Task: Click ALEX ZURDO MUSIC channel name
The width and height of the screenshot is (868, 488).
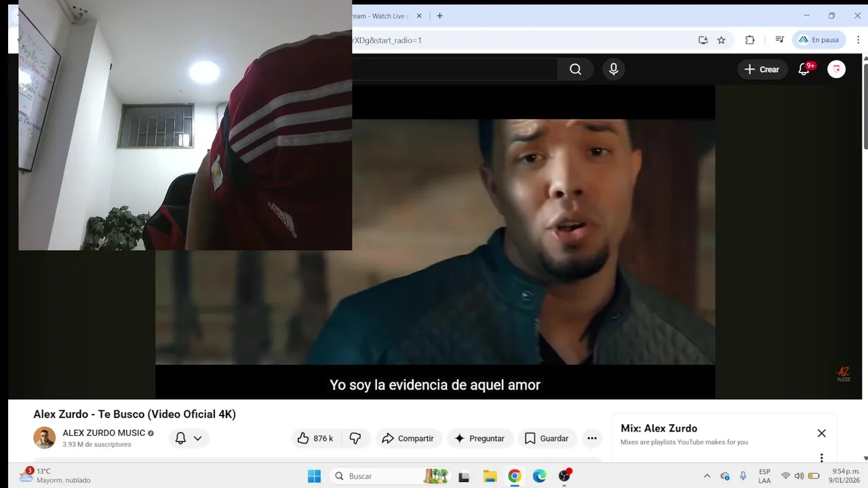Action: point(104,433)
